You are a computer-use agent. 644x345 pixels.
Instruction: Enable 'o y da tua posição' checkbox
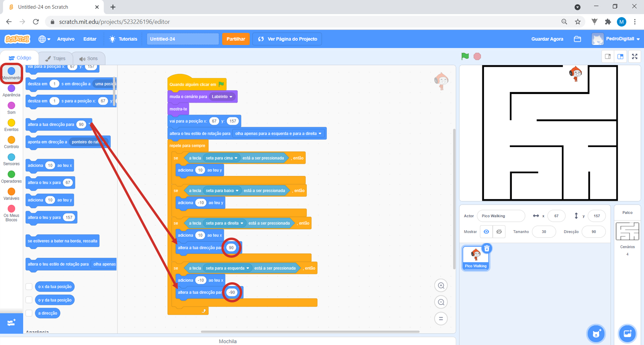point(29,300)
